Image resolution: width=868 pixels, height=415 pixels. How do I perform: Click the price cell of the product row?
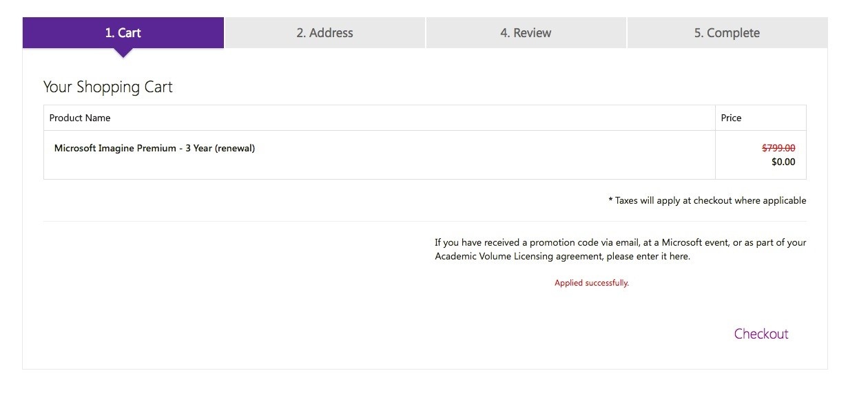point(761,155)
